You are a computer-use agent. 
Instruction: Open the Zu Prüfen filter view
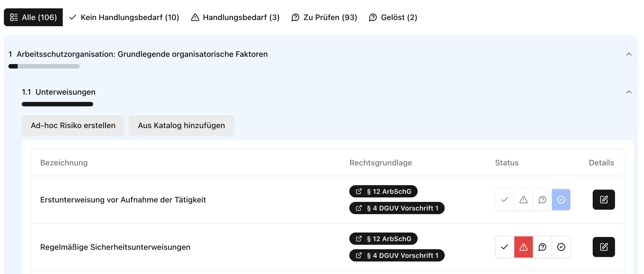[324, 17]
